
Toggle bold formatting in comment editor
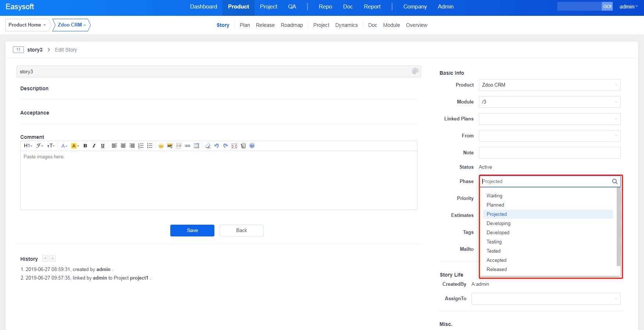(x=85, y=146)
